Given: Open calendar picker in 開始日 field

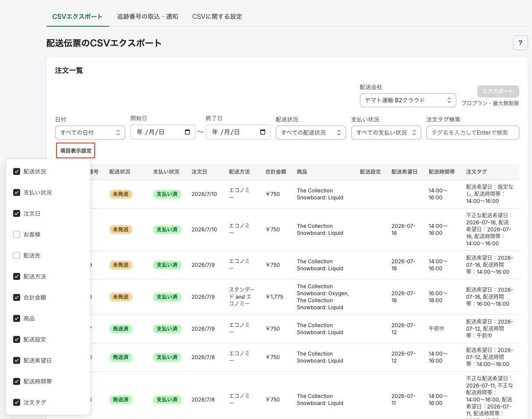Looking at the screenshot, I should (187, 132).
